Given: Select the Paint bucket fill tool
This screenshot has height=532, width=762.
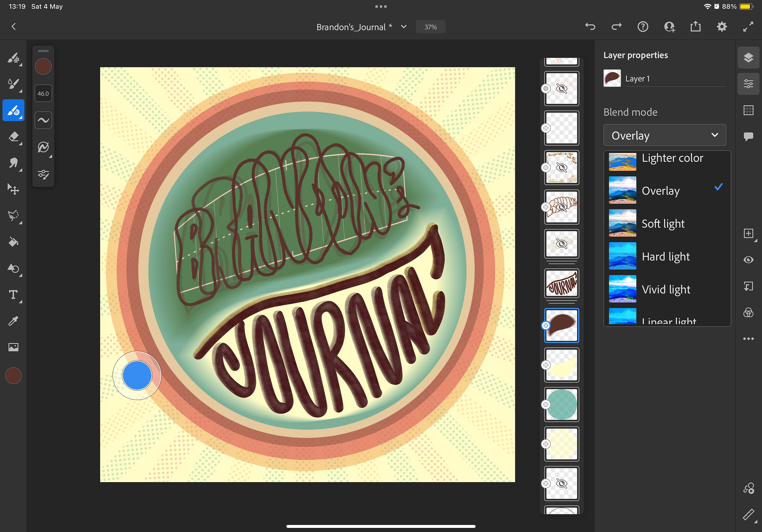Looking at the screenshot, I should click(13, 242).
